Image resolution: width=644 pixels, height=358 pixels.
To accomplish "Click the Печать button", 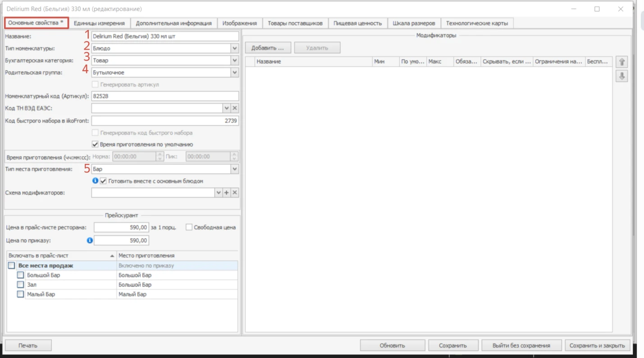I will pyautogui.click(x=28, y=345).
